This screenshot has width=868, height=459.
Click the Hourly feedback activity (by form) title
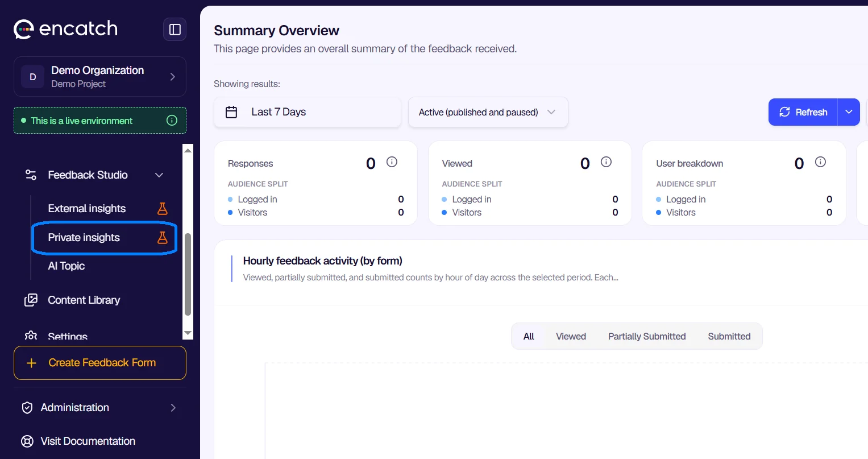click(x=323, y=261)
